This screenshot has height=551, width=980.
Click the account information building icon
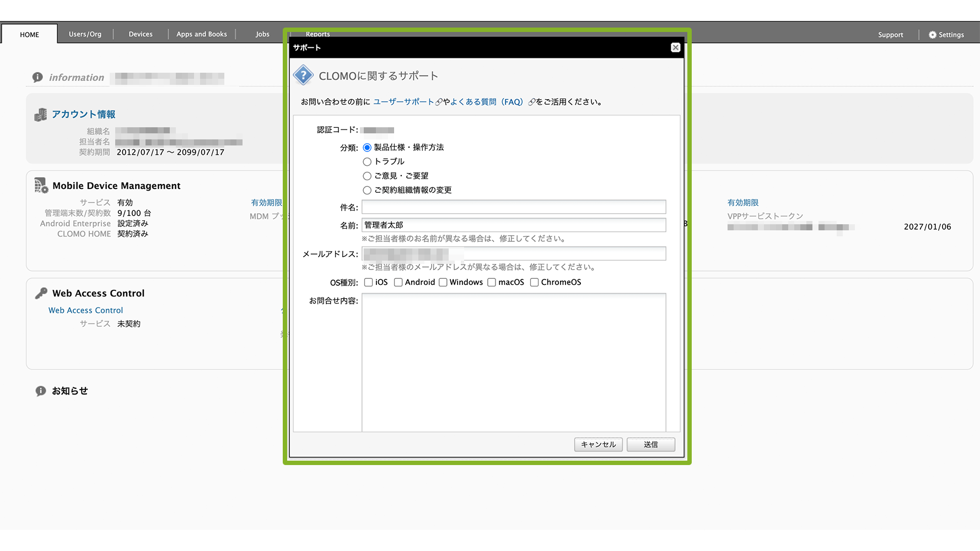[40, 115]
